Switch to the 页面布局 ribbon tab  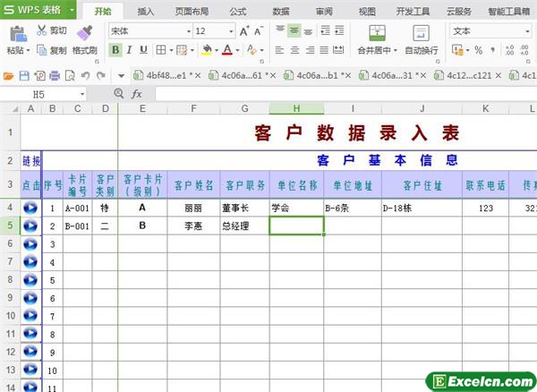click(192, 12)
